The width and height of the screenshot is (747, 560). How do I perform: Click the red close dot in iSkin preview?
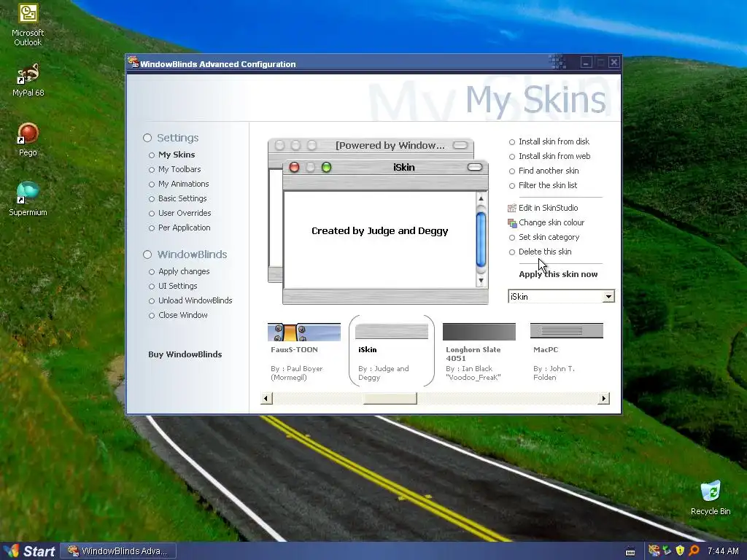[295, 167]
